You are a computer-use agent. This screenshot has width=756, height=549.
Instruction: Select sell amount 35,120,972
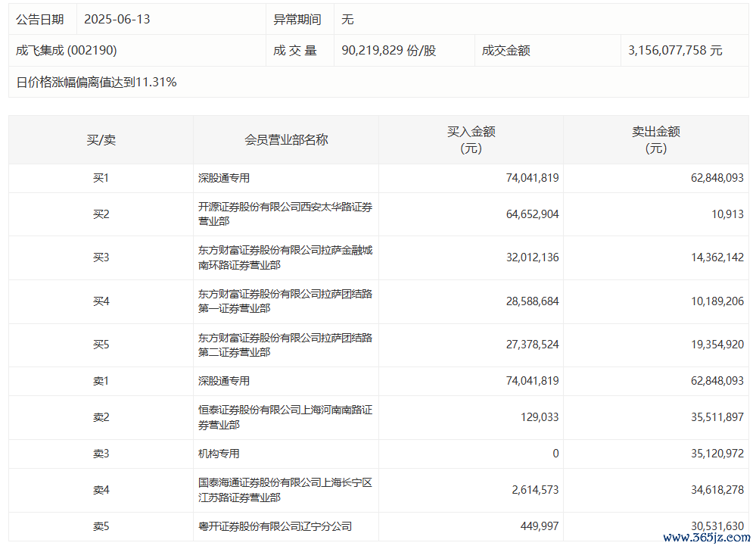point(717,454)
